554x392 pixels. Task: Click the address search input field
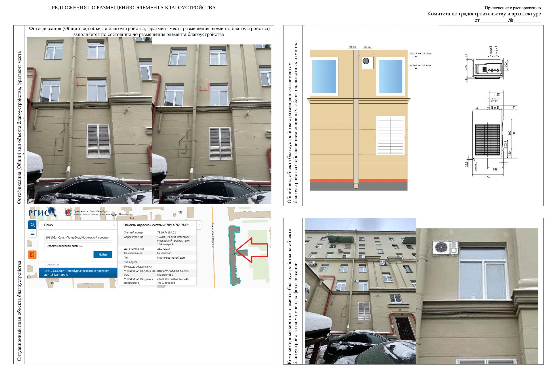pos(78,237)
